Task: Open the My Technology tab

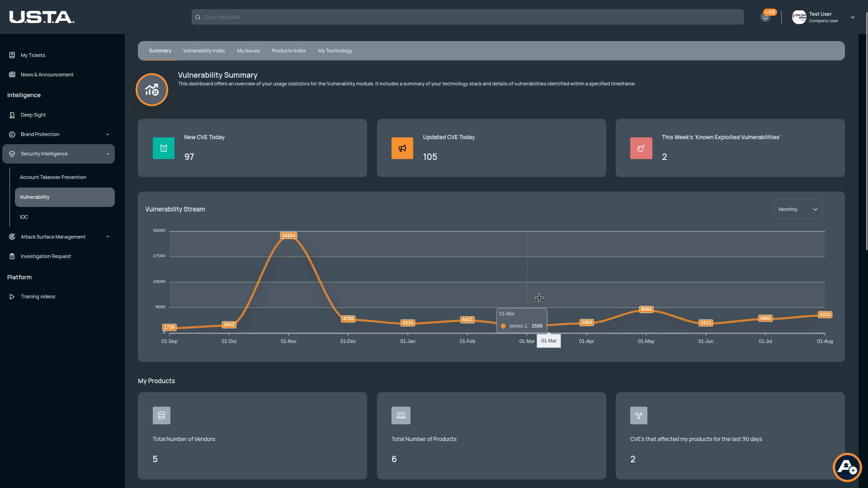Action: point(335,51)
